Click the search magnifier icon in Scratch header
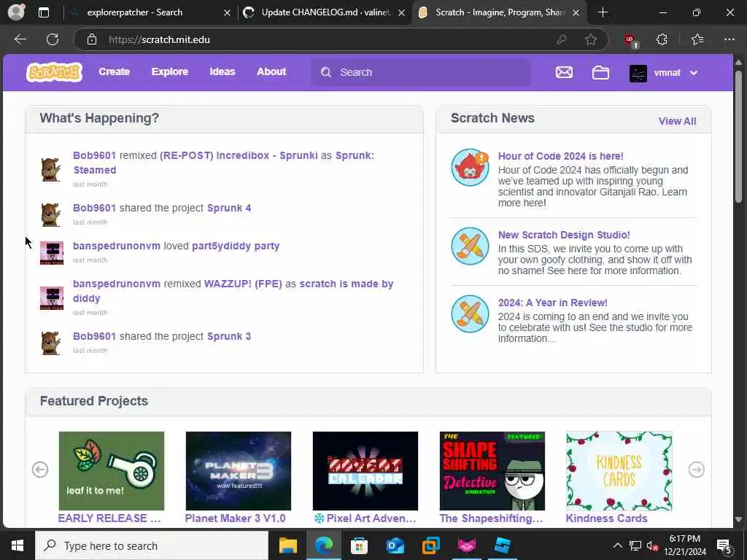 [x=326, y=72]
